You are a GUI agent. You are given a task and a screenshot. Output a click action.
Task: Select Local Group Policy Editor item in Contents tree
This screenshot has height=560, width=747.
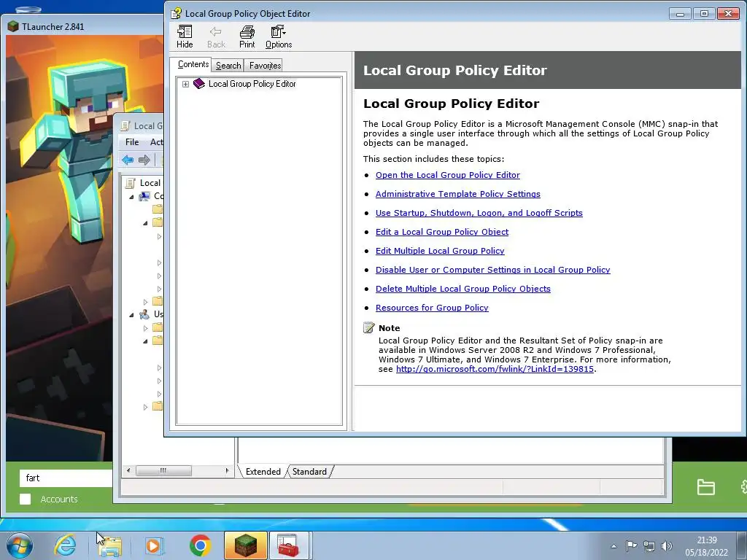pyautogui.click(x=252, y=84)
